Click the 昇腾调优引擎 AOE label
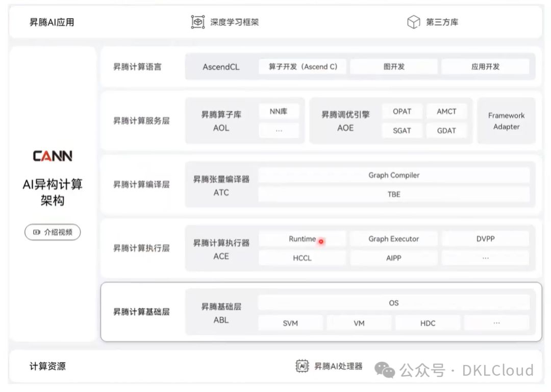 pos(345,121)
